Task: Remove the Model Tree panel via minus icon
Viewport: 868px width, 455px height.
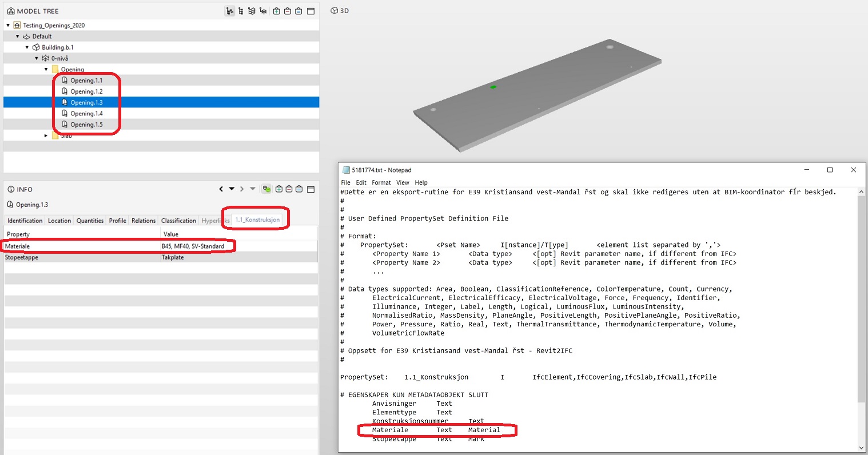Action: coord(287,11)
